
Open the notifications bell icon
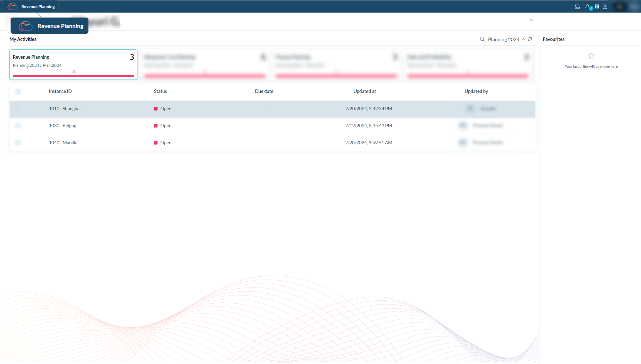587,7
